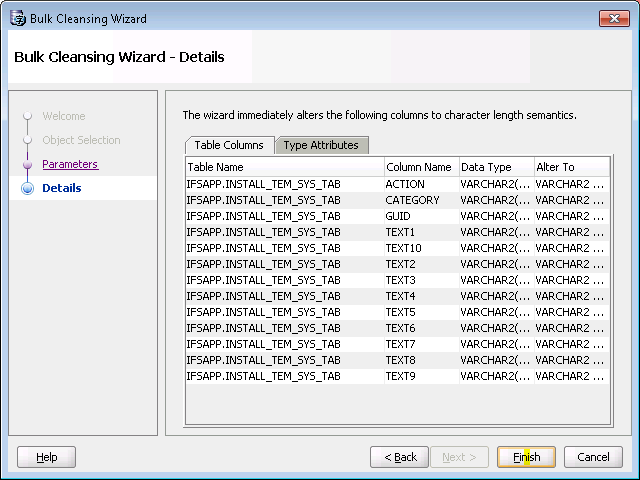Viewport: 640px width, 480px height.
Task: Sort by Table Name column header
Action: pyautogui.click(x=284, y=167)
